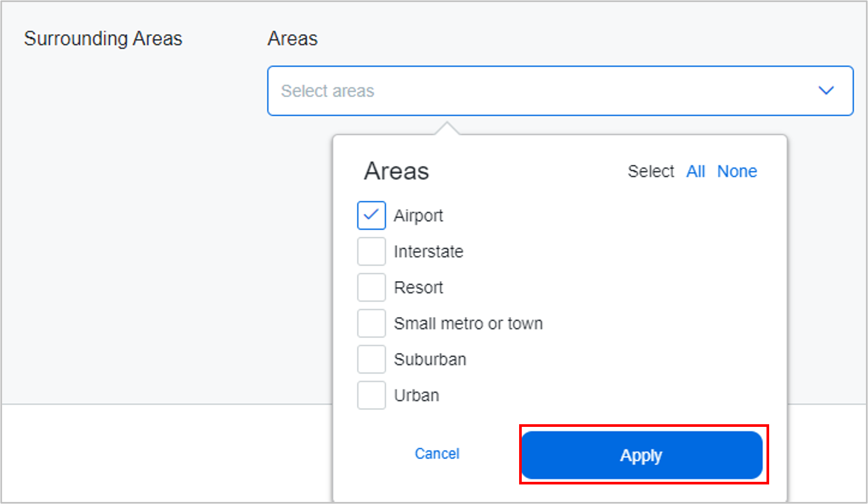The width and height of the screenshot is (868, 504).
Task: Click the Resort label text
Action: tap(418, 287)
